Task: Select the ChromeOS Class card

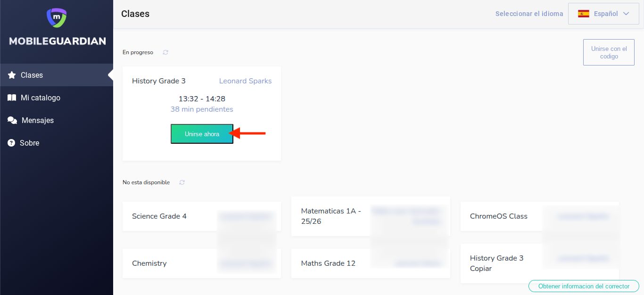Action: pyautogui.click(x=500, y=216)
